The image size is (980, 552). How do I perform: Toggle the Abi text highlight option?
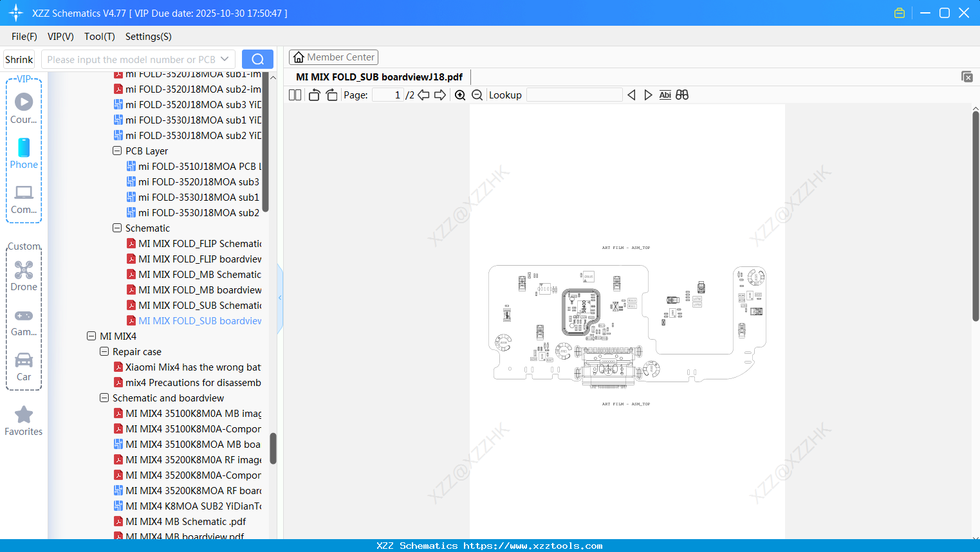[x=665, y=95]
